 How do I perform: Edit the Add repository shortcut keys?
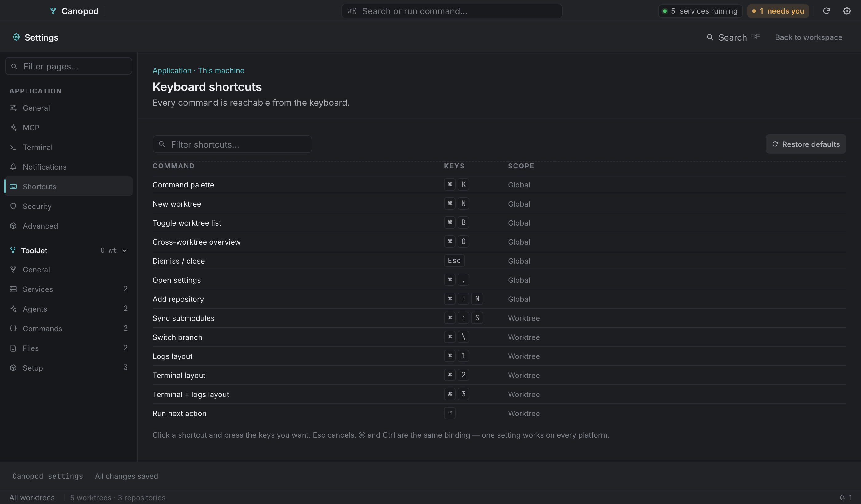(463, 299)
